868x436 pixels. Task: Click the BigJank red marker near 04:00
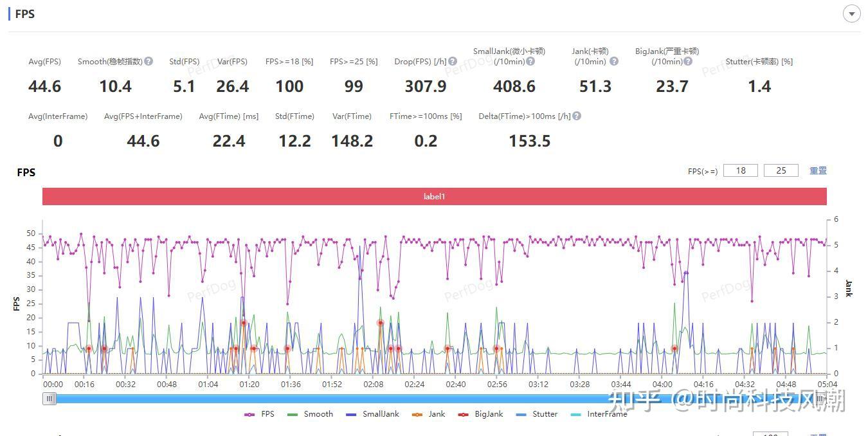pos(674,349)
